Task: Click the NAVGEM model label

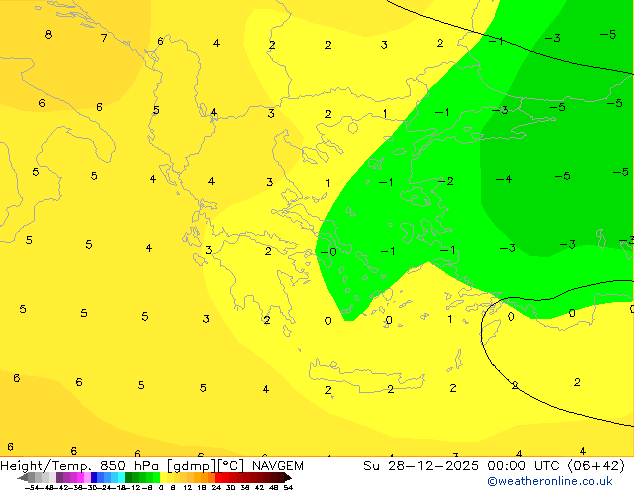Action: point(278,466)
